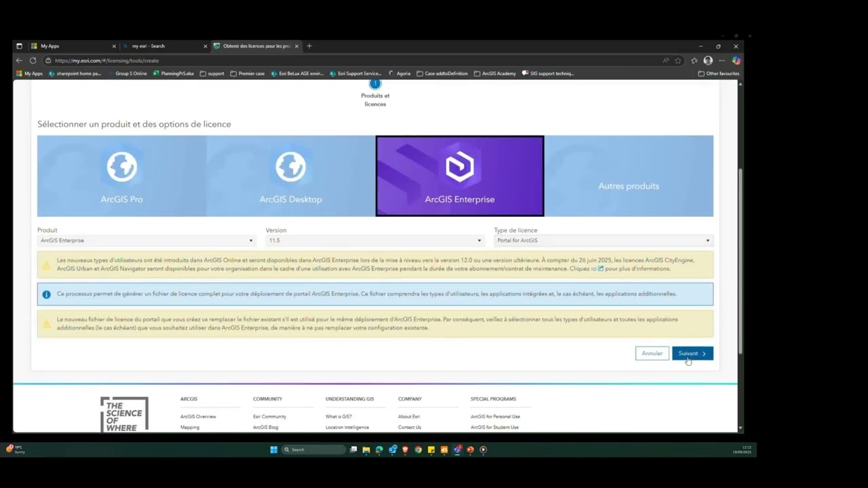868x488 pixels.
Task: Open the Location Intelligence footer link
Action: [x=347, y=428]
